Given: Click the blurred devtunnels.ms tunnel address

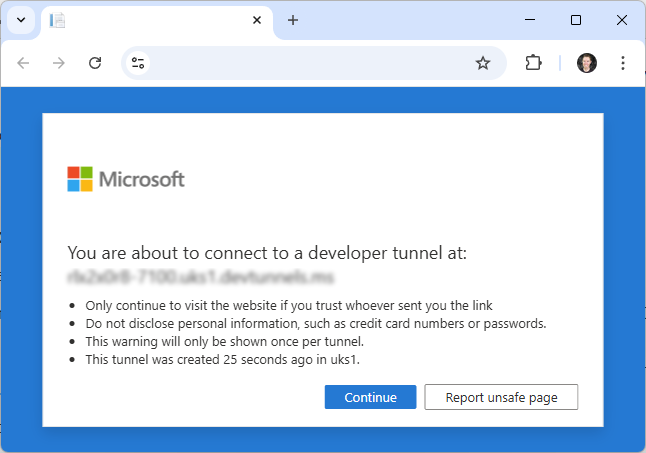Looking at the screenshot, I should point(200,275).
